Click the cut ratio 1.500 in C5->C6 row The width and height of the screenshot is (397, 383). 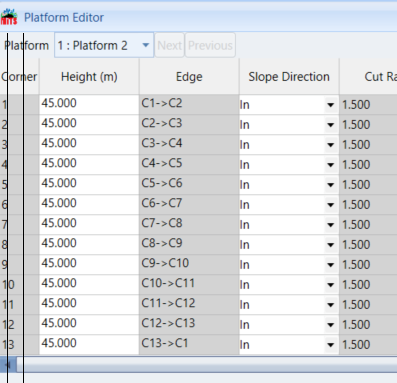coord(368,185)
